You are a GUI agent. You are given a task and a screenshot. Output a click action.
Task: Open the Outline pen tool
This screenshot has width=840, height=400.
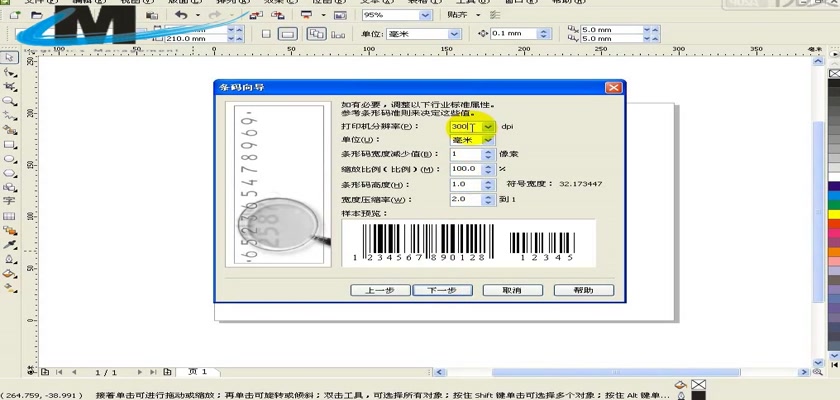pos(10,260)
